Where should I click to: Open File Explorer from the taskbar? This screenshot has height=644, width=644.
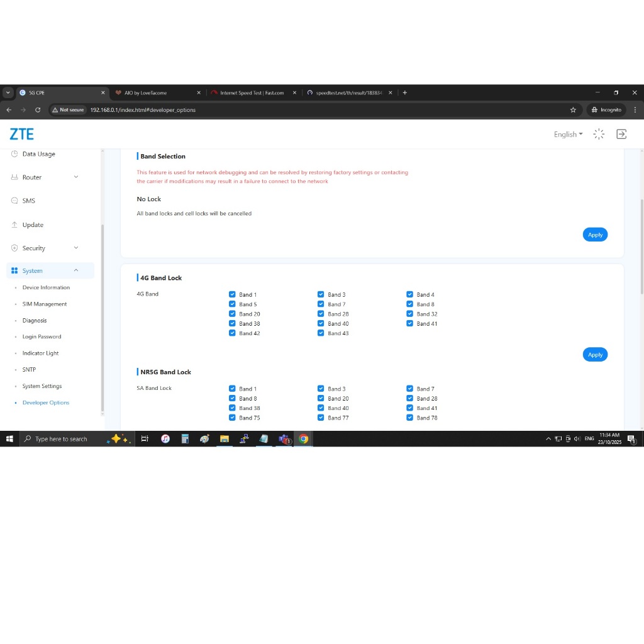pos(225,439)
